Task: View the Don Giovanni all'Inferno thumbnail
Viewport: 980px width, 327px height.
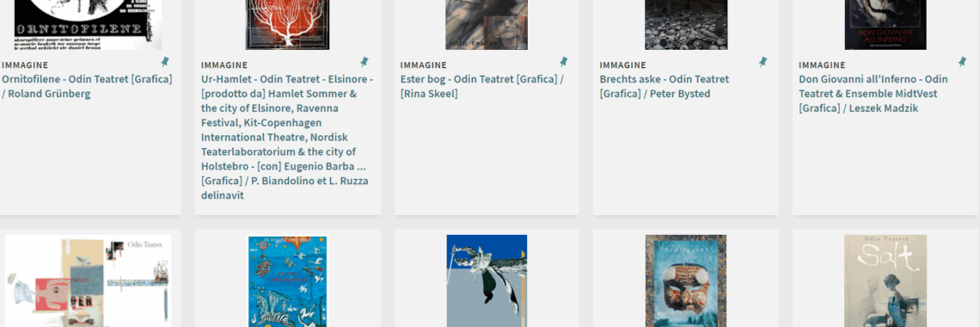Action: pyautogui.click(x=885, y=24)
